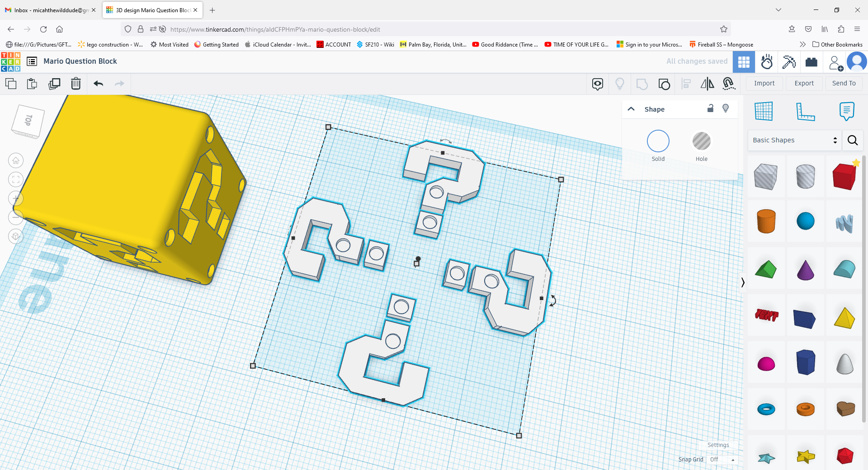Image resolution: width=868 pixels, height=470 pixels.
Task: Reload the page
Action: 43,29
